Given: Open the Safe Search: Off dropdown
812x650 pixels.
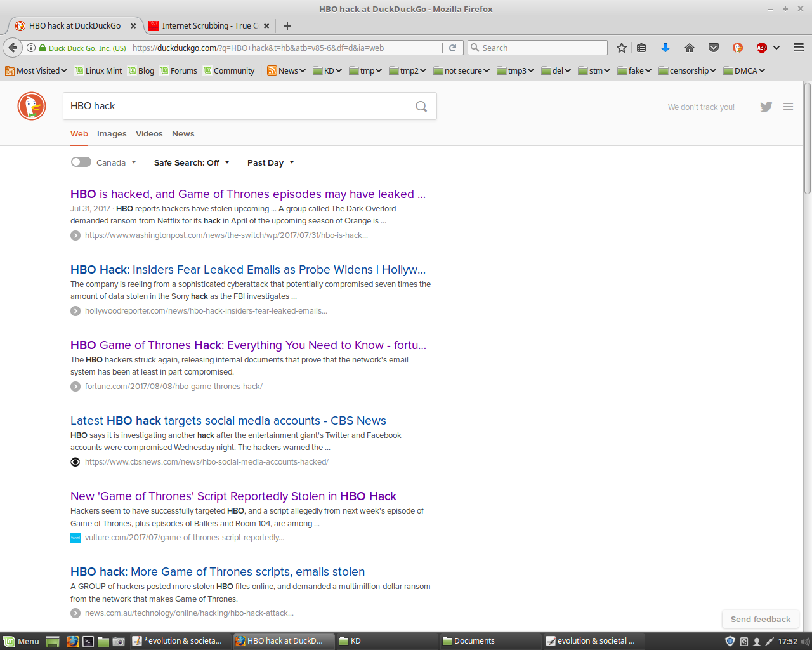Looking at the screenshot, I should click(x=192, y=162).
